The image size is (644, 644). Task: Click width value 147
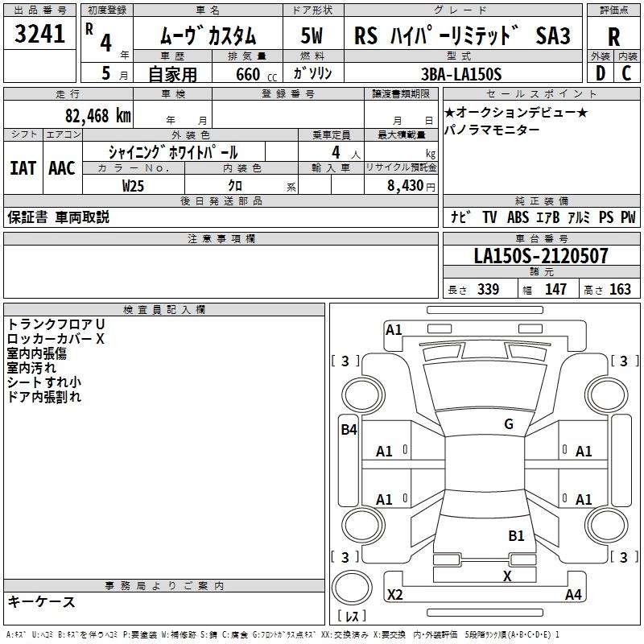click(555, 289)
